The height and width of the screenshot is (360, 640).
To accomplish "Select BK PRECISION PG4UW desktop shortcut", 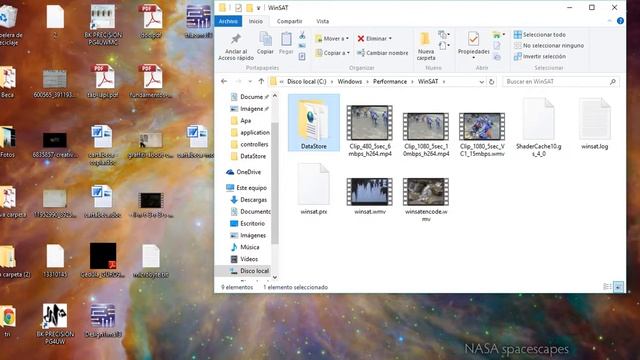I will pyautogui.click(x=55, y=324).
